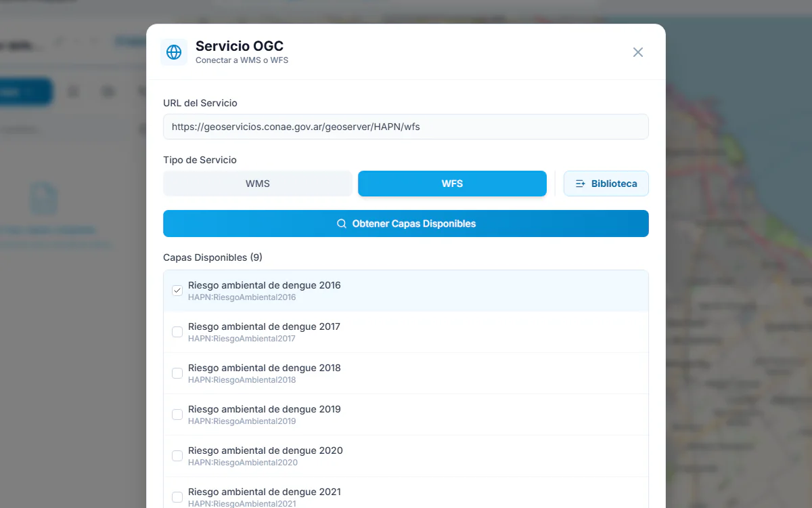812x508 pixels.
Task: Click the search icon in Obtener Capas Disponibles
Action: [342, 224]
